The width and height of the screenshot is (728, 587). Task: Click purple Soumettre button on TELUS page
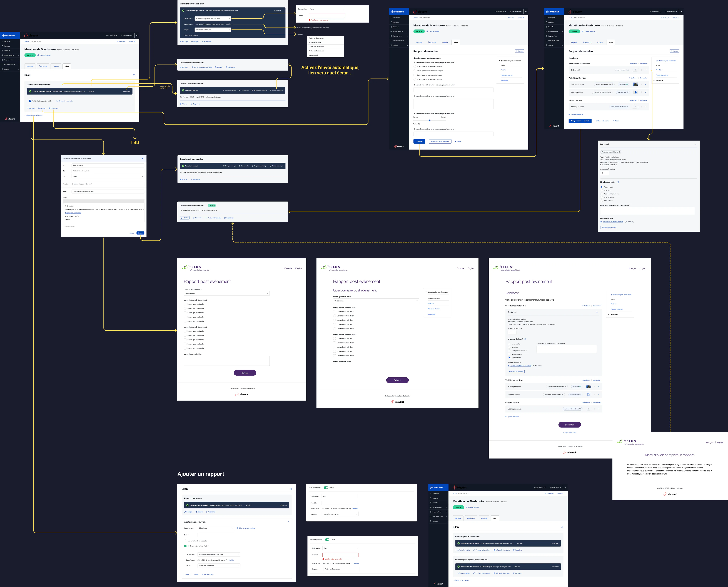coord(569,425)
